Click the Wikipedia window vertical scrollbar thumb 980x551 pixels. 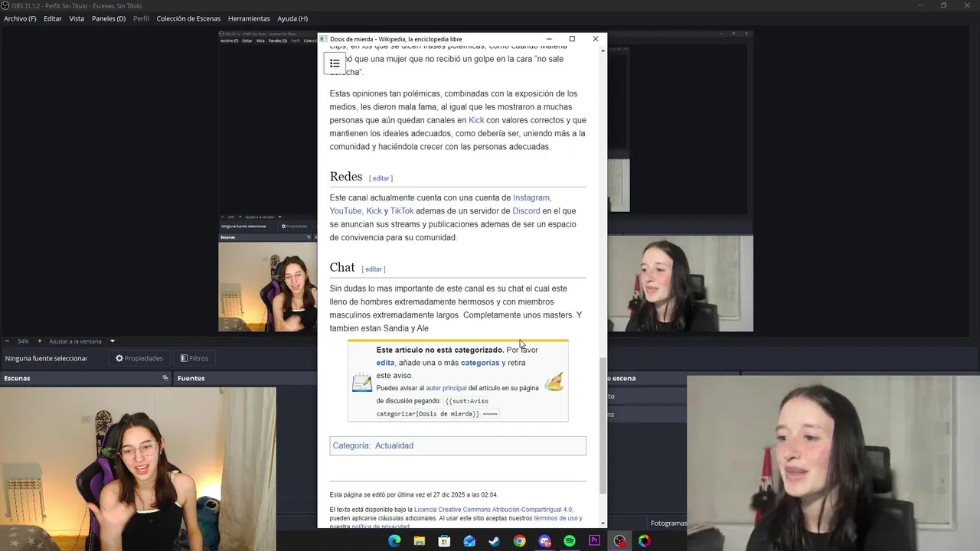coord(603,426)
